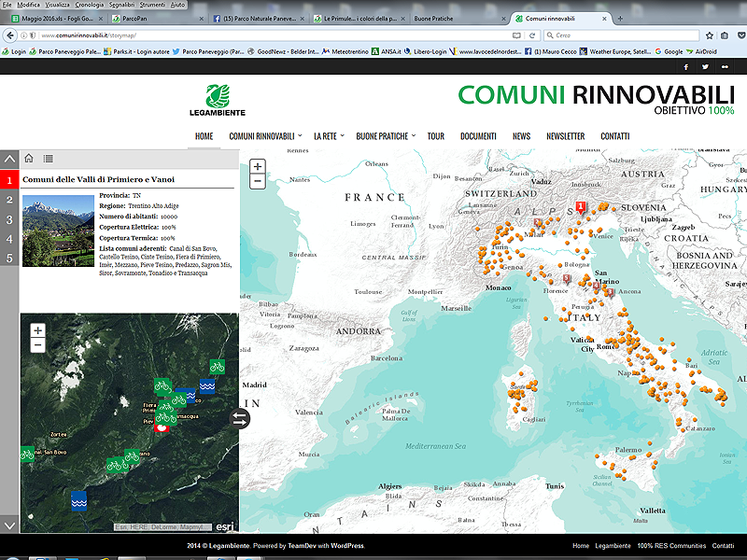Go to next entries with the down chevron
The width and height of the screenshot is (747, 560).
9,525
